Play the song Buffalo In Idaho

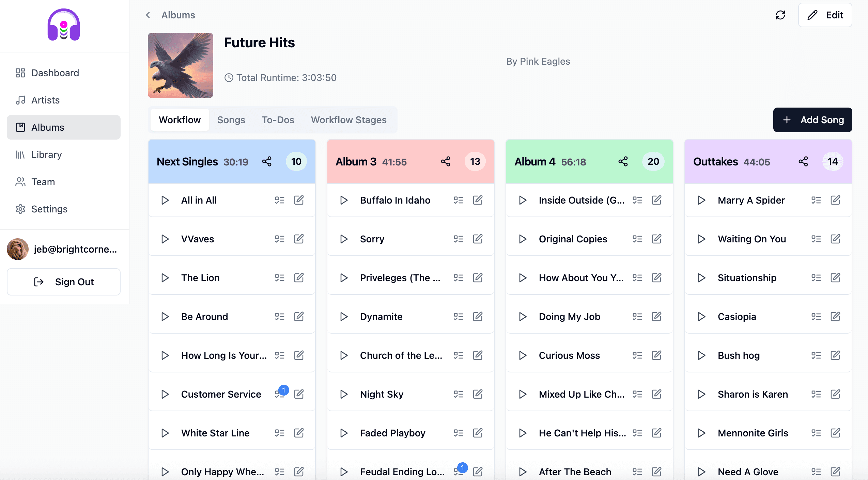(343, 200)
